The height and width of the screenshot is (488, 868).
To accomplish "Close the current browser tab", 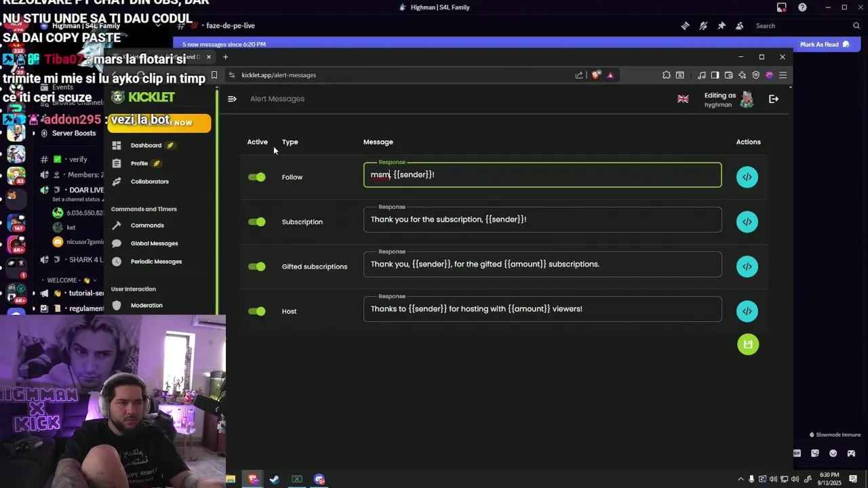I will 209,57.
